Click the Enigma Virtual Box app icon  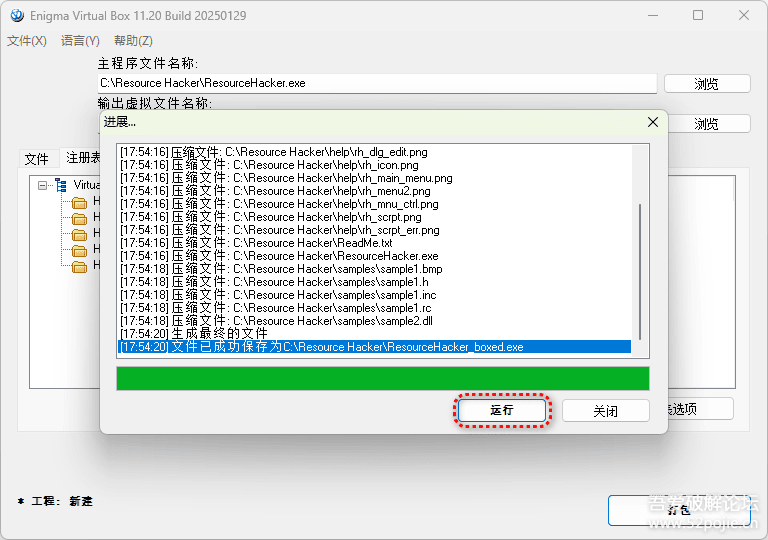point(14,15)
